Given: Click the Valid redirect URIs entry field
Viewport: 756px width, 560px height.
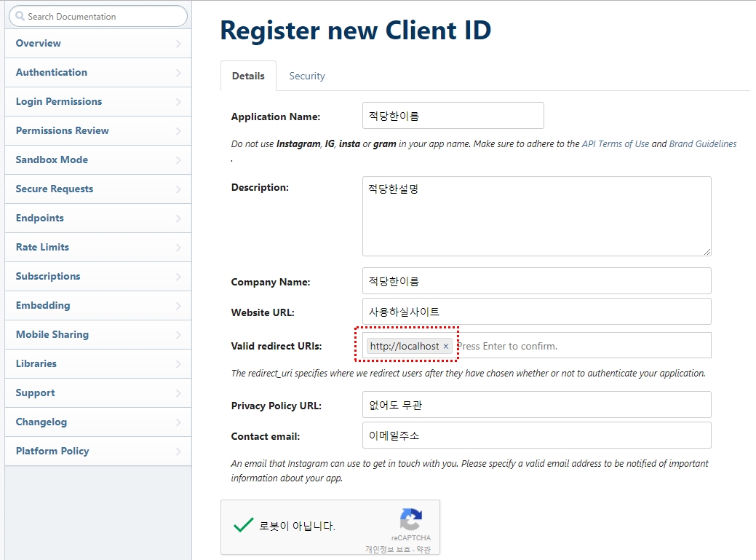Looking at the screenshot, I should click(x=582, y=346).
